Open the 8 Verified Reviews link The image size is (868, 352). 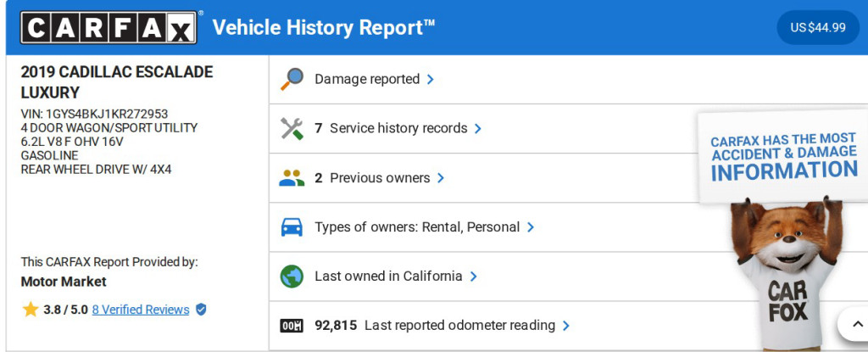coord(141,310)
